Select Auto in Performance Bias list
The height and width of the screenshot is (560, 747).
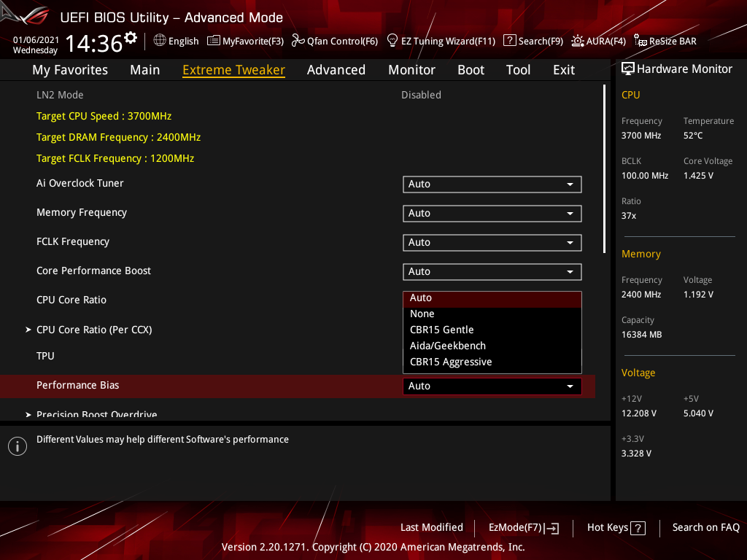point(492,298)
